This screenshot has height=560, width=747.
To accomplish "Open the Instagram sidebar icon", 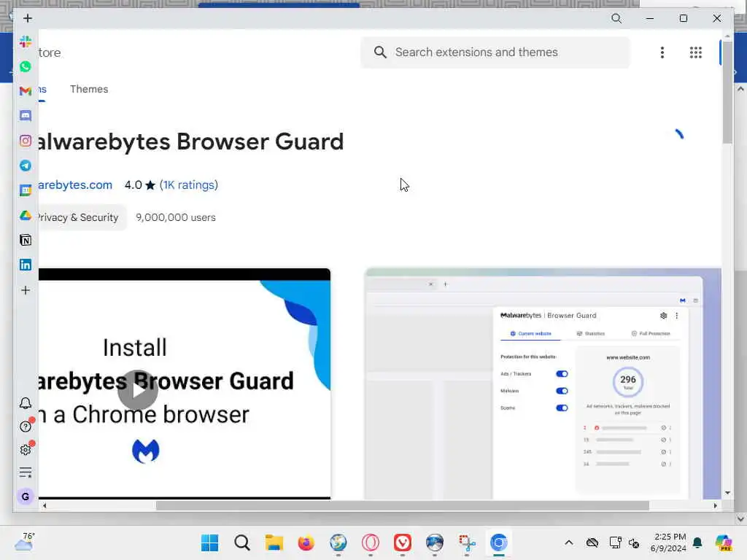I will pyautogui.click(x=26, y=141).
